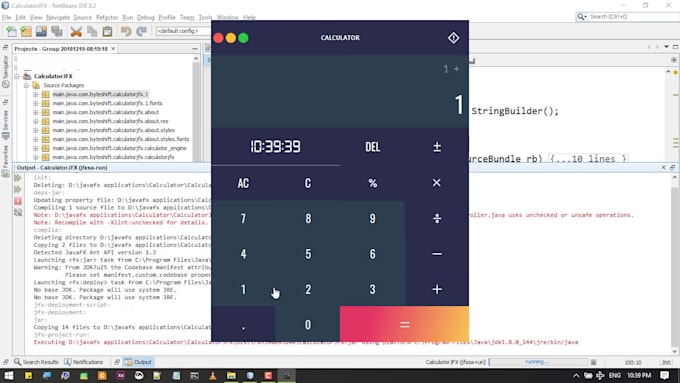The height and width of the screenshot is (383, 680).
Task: Click the AC button on the calculator
Action: click(243, 183)
